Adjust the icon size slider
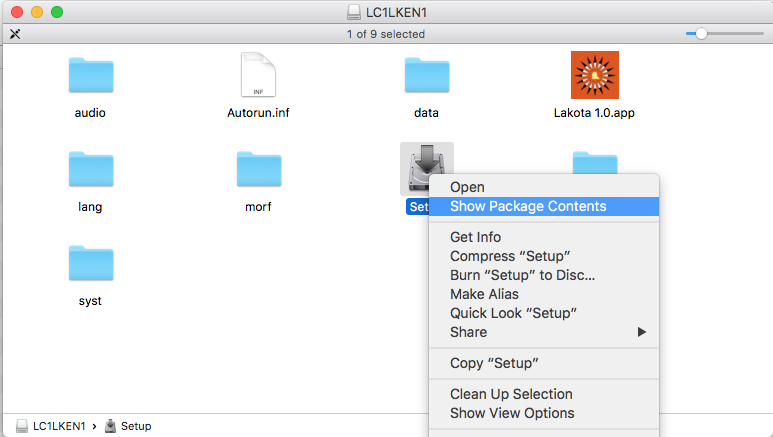The width and height of the screenshot is (773, 437). click(725, 34)
